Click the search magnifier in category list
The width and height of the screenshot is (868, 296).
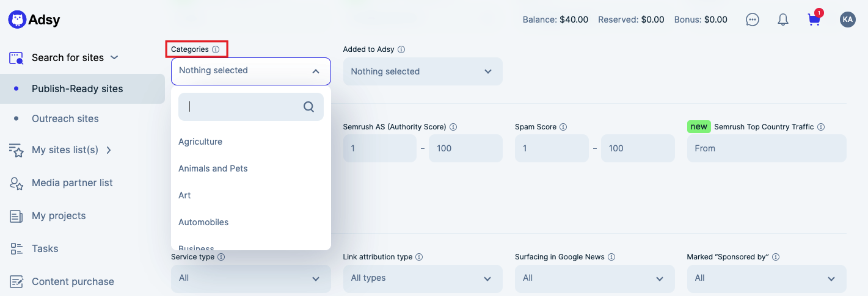[308, 107]
